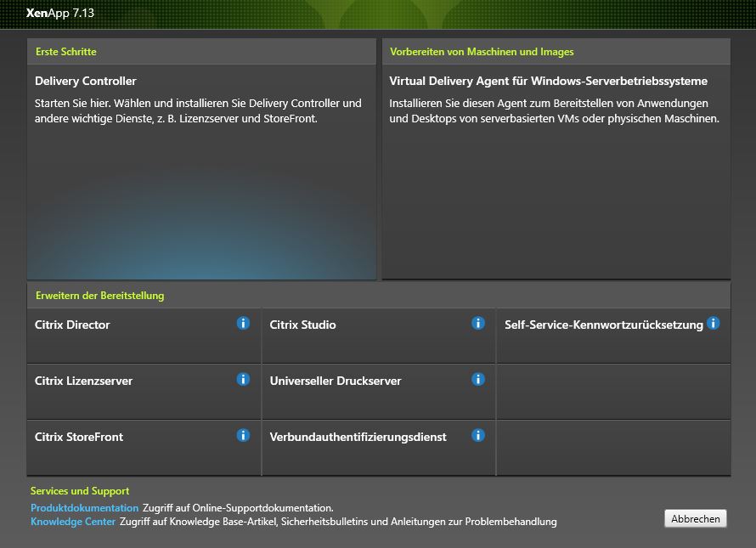The width and height of the screenshot is (756, 548).
Task: Click info icon beside Citrix StoreFront
Action: 243,435
